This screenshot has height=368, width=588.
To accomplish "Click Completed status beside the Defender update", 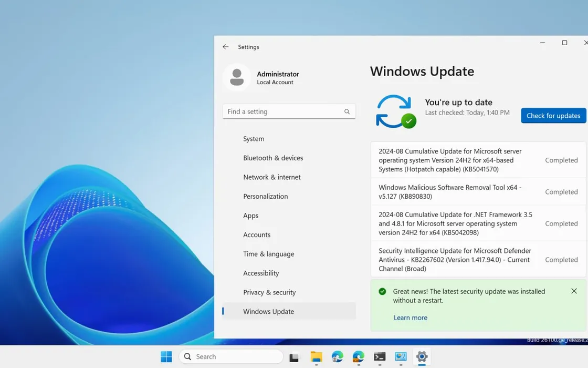I will pyautogui.click(x=561, y=260).
